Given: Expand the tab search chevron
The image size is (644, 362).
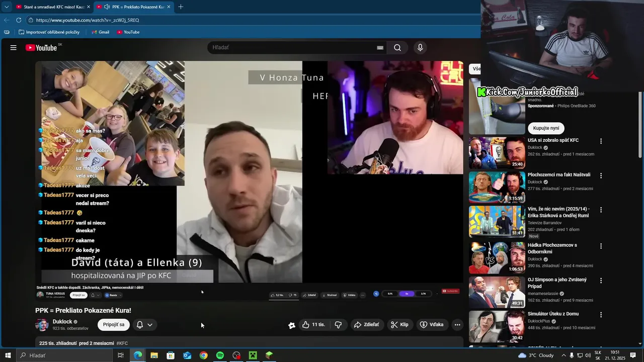Looking at the screenshot, I should pos(6,7).
